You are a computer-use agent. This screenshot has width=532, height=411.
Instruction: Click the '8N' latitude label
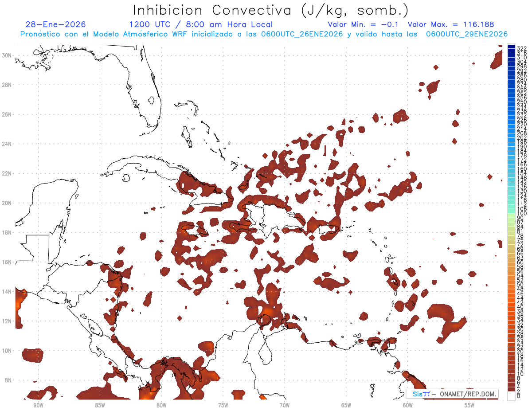point(8,380)
